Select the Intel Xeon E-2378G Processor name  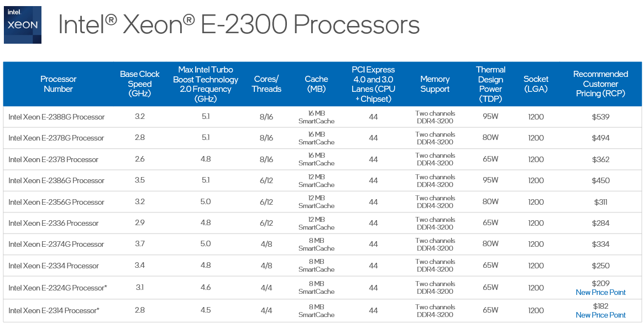coord(56,138)
